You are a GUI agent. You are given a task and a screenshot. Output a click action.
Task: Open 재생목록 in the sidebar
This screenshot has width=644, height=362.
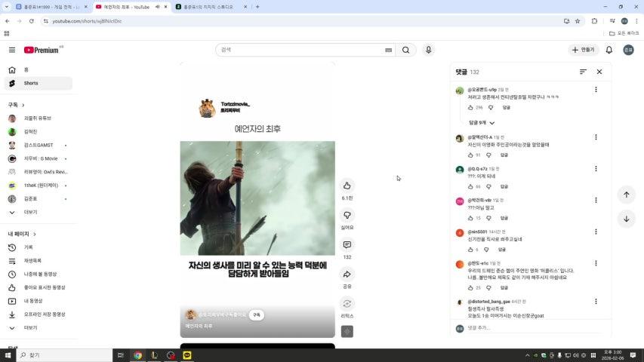tap(33, 260)
